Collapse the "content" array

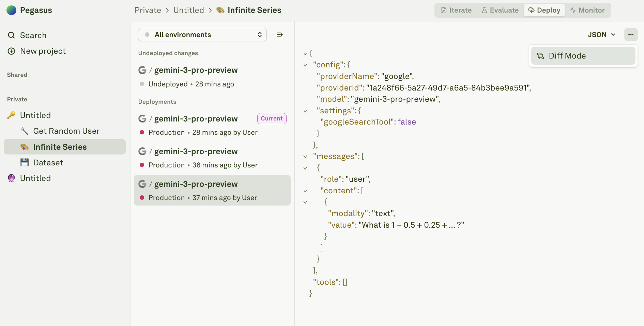click(305, 191)
